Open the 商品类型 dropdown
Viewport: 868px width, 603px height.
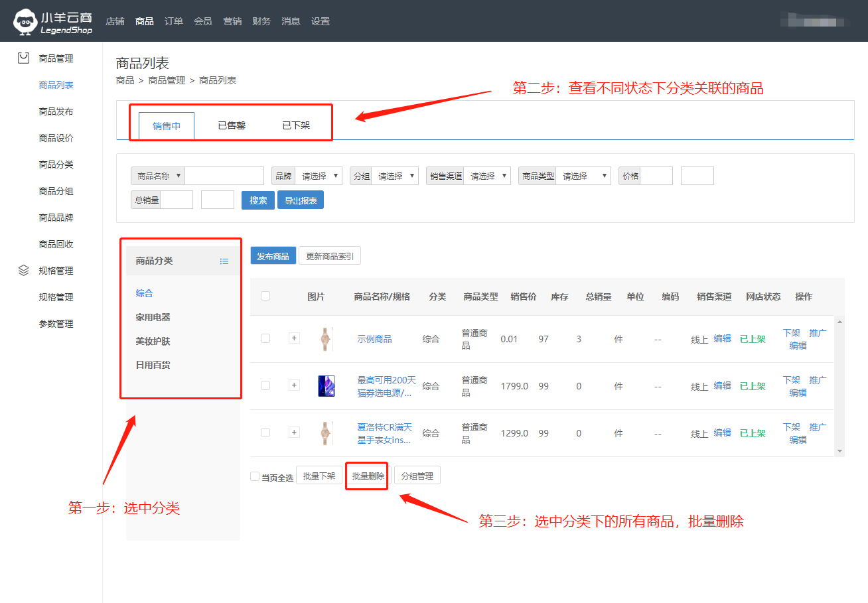click(583, 176)
